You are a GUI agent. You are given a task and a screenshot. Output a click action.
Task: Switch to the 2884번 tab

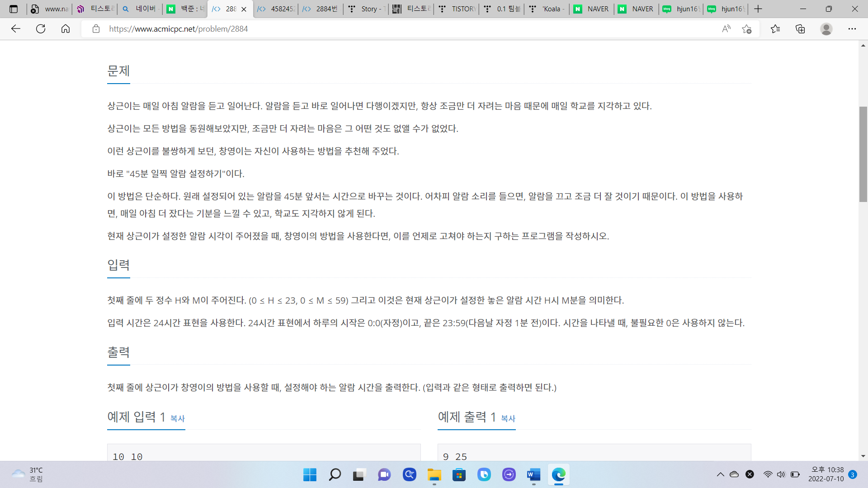coord(321,9)
